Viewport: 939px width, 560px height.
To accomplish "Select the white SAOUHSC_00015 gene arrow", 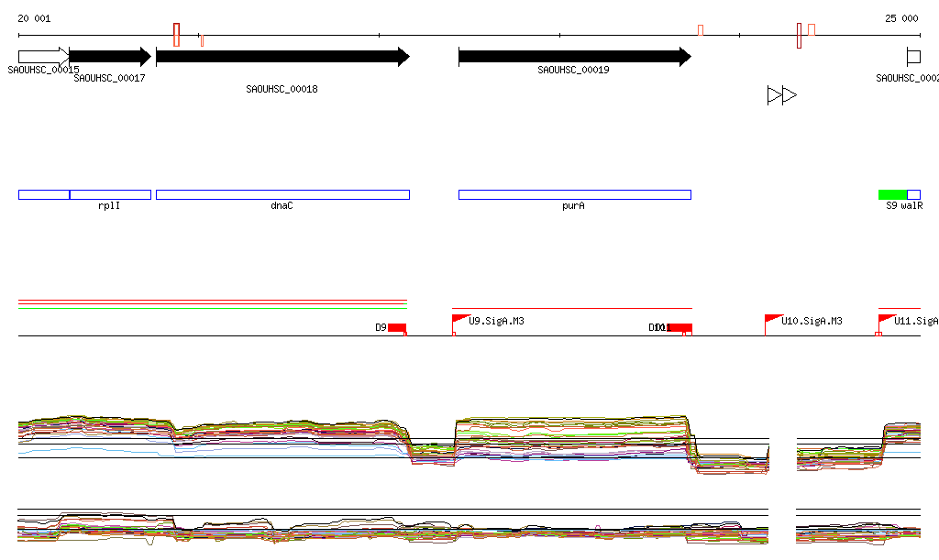I will [x=44, y=57].
